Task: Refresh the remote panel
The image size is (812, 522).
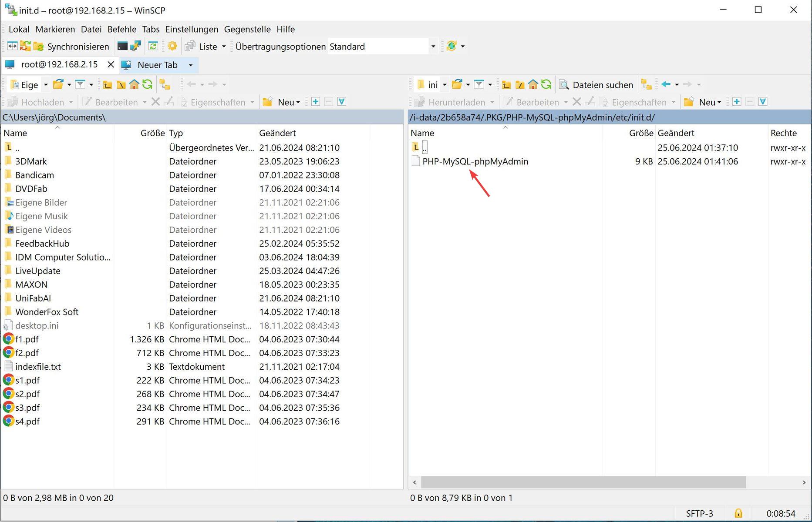Action: tap(546, 84)
